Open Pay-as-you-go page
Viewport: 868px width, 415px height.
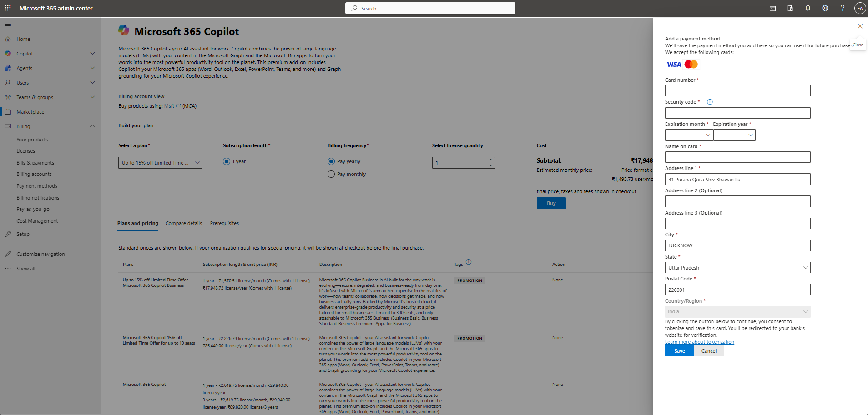tap(33, 209)
